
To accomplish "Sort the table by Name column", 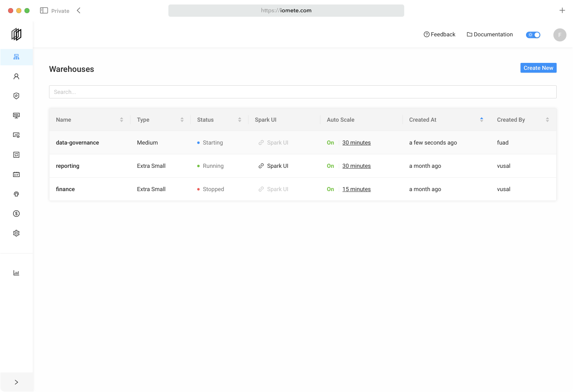I will click(121, 120).
